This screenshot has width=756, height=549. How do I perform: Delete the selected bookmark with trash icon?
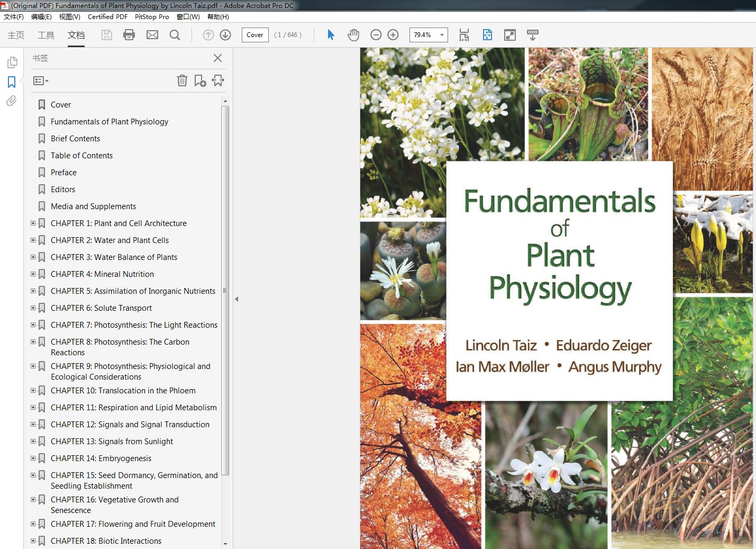(182, 80)
